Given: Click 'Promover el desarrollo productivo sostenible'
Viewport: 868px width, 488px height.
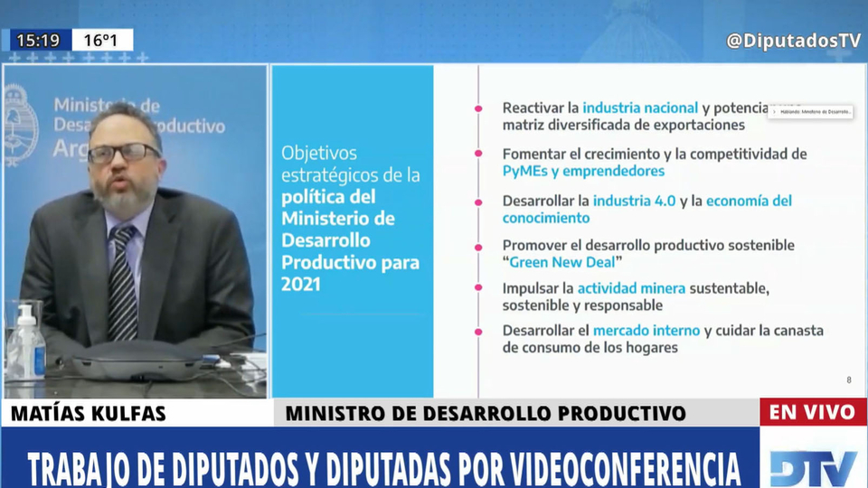Looking at the screenshot, I should click(648, 245).
